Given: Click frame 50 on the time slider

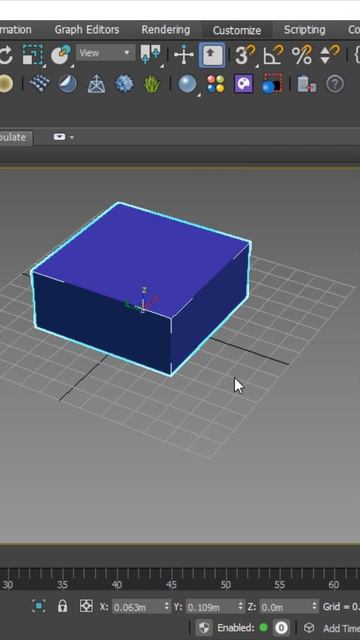Looking at the screenshot, I should point(225,585).
